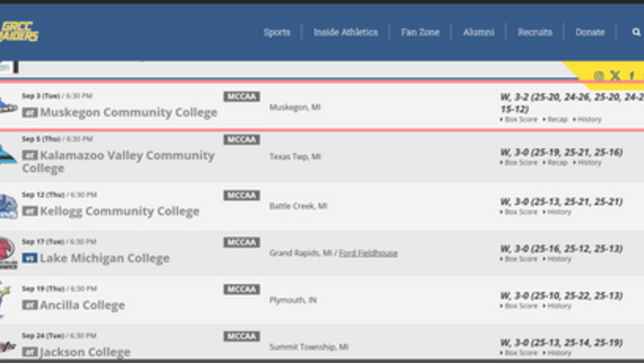Select the 'Muskegon, MI' location text
Image resolution: width=644 pixels, height=363 pixels.
(295, 107)
